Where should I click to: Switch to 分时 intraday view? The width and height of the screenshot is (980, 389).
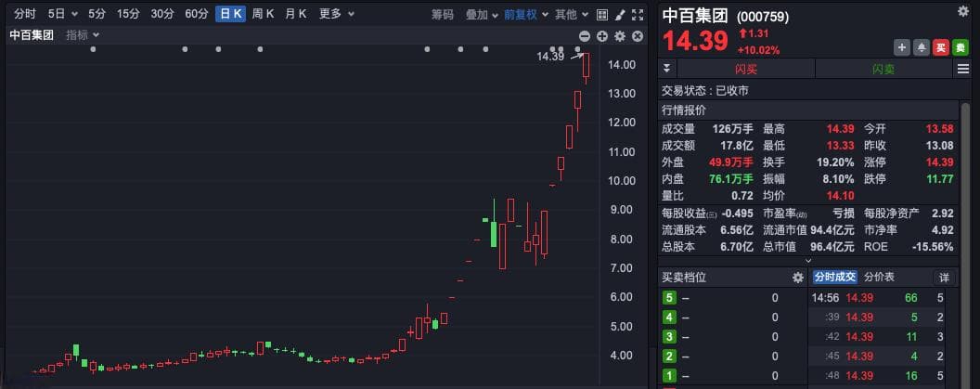[25, 14]
